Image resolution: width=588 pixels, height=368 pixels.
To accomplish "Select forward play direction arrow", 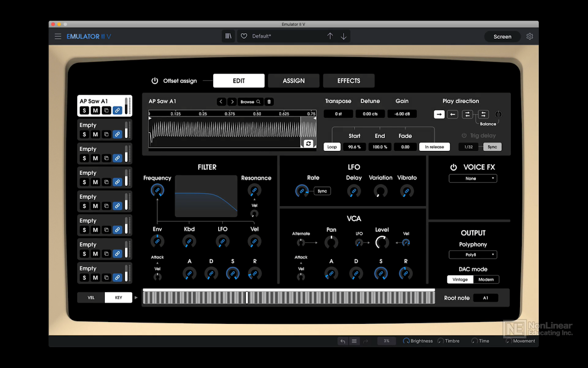I will coord(439,114).
